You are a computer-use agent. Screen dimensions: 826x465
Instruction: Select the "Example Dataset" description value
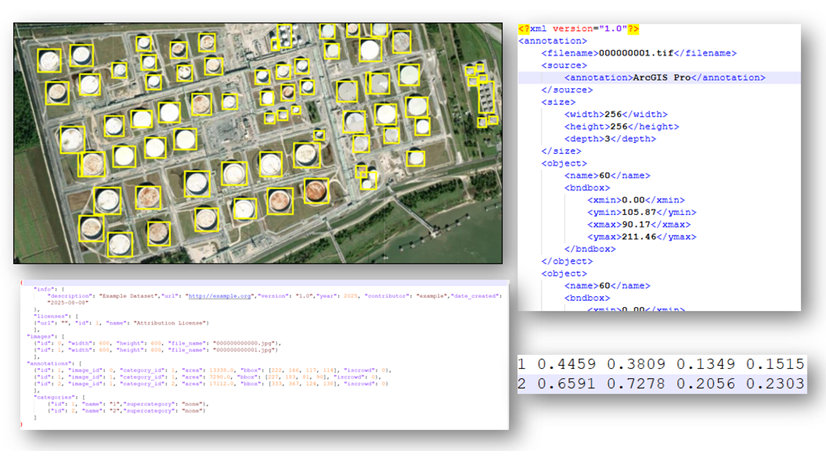[129, 296]
